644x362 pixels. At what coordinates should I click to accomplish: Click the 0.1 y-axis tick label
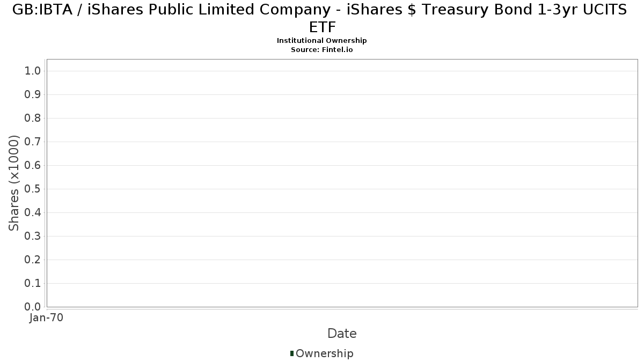(33, 284)
